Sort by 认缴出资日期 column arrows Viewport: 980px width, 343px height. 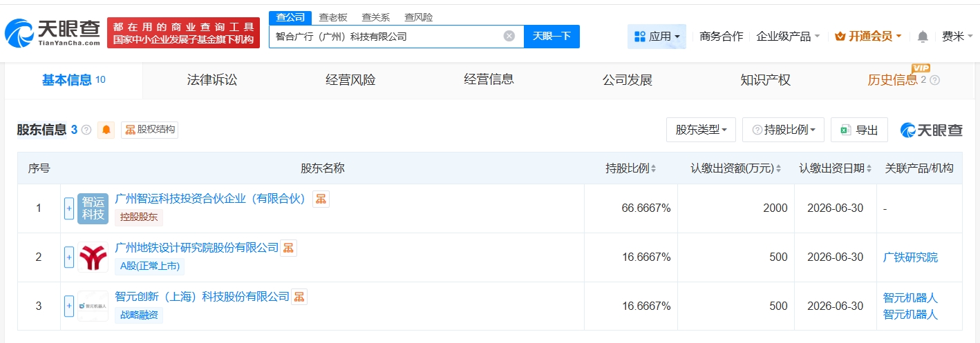(868, 168)
